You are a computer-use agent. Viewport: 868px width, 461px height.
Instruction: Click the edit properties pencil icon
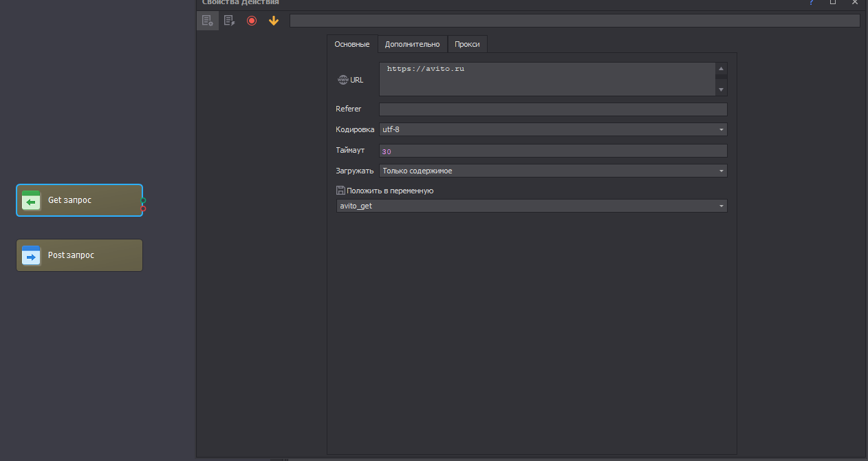(x=229, y=21)
